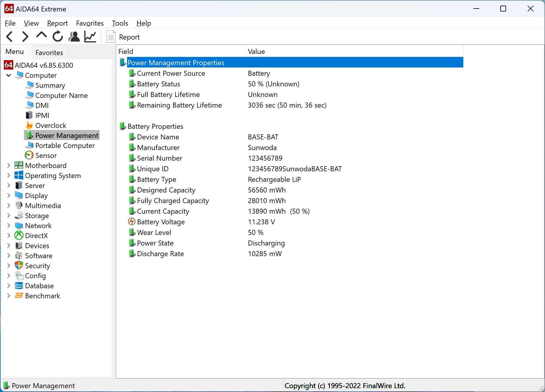This screenshot has height=392, width=545.
Task: Click the Database cylinder icon
Action: coord(19,286)
